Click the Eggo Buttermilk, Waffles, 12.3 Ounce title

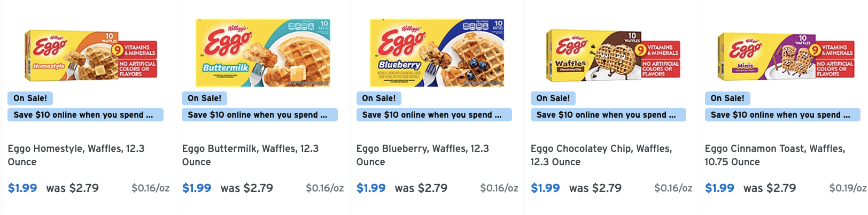tap(250, 155)
